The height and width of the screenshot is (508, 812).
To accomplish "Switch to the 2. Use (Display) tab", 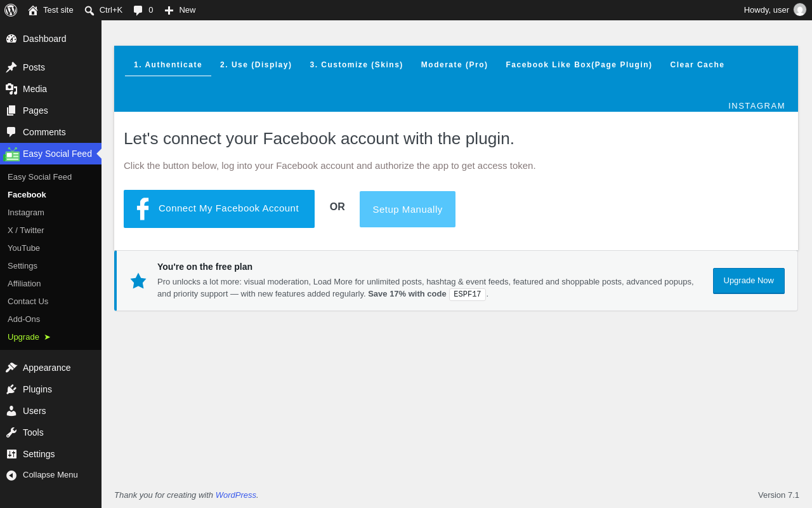I will coord(256,65).
